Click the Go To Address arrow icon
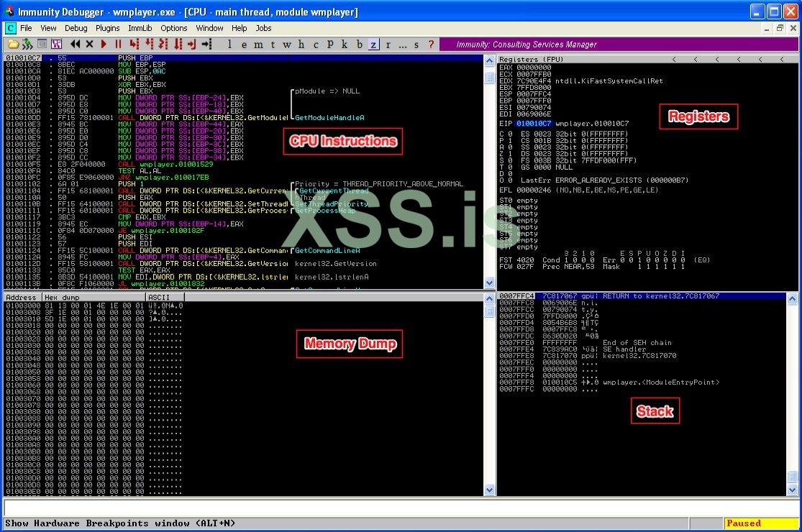The image size is (802, 532). coord(206,45)
